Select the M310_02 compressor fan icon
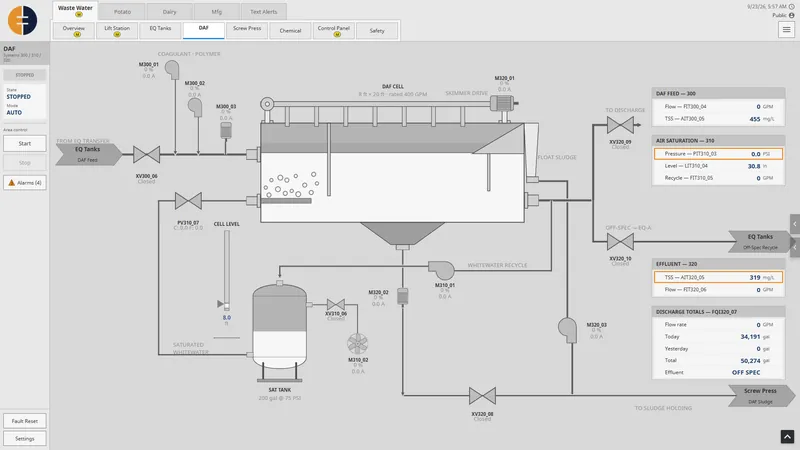The width and height of the screenshot is (800, 450). click(358, 344)
